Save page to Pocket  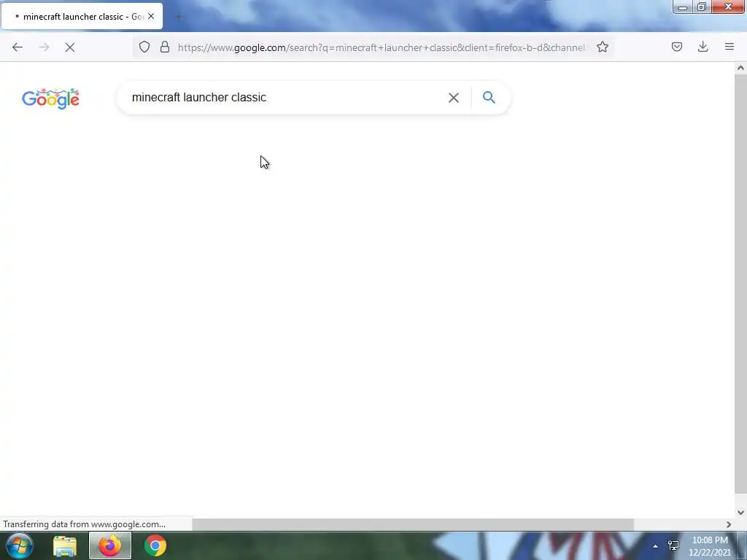coord(676,47)
